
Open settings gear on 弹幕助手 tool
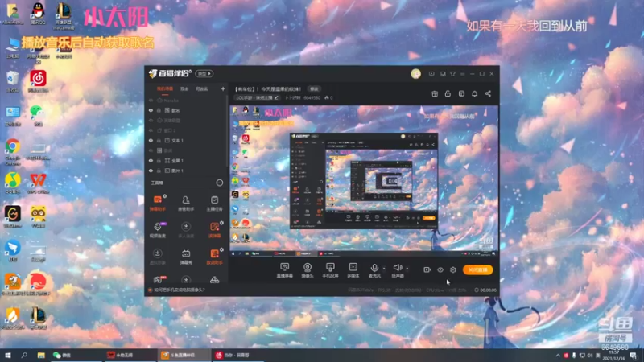pos(165,196)
